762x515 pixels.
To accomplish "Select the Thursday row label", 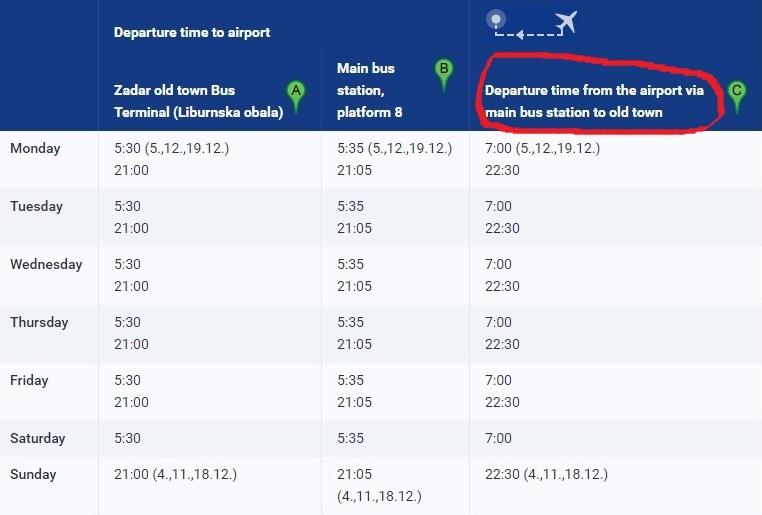I will pos(39,322).
